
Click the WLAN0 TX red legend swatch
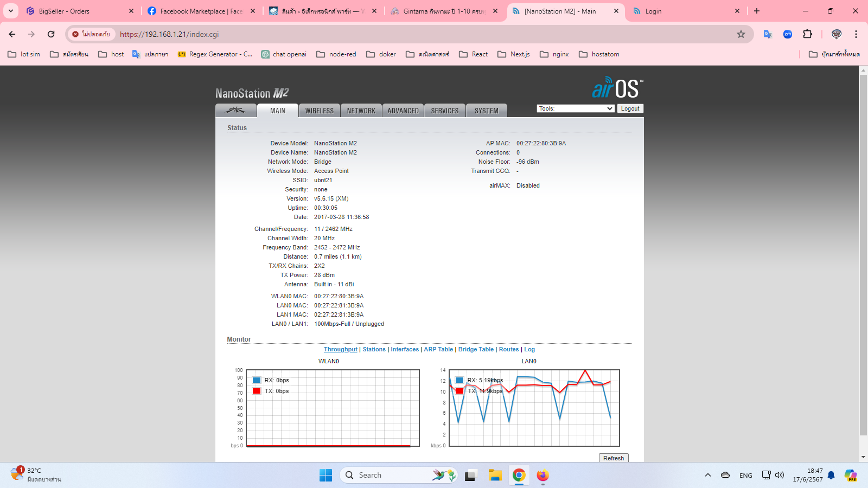(x=257, y=391)
